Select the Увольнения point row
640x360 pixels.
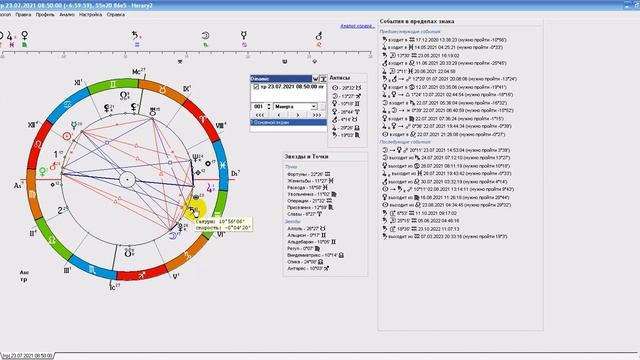(312, 194)
